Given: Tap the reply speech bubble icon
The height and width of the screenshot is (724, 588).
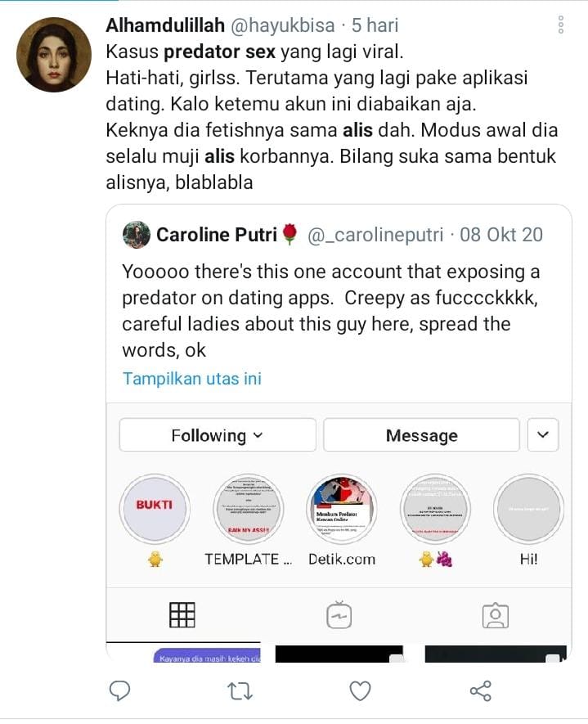Looking at the screenshot, I should 119,690.
